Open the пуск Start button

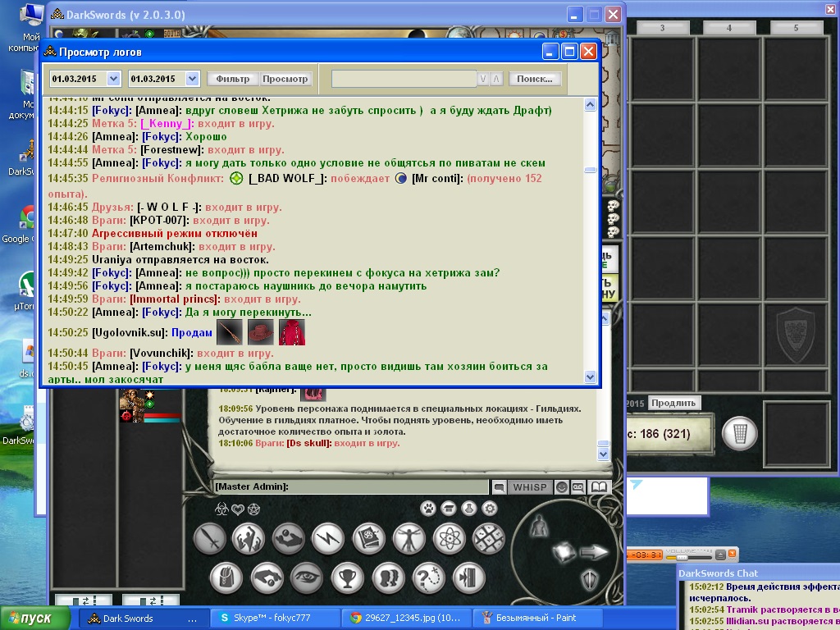pos(35,619)
